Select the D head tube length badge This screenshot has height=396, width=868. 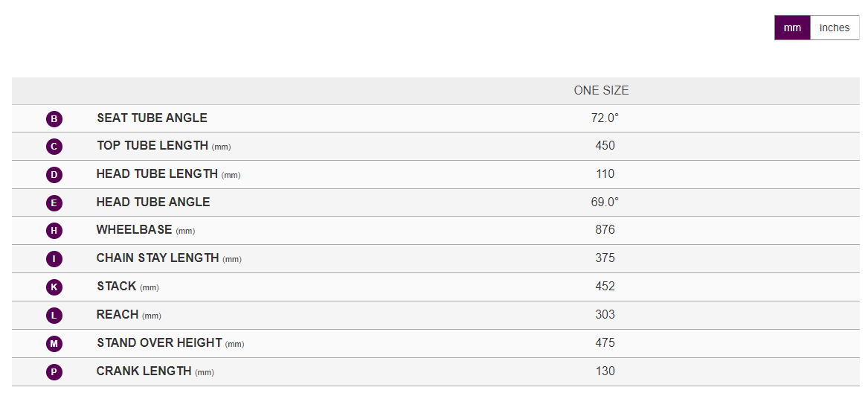tap(54, 175)
